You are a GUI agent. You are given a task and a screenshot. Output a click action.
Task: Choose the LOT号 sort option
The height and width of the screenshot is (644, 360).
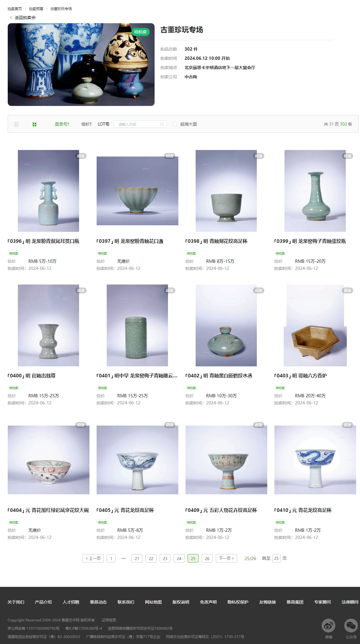103,124
